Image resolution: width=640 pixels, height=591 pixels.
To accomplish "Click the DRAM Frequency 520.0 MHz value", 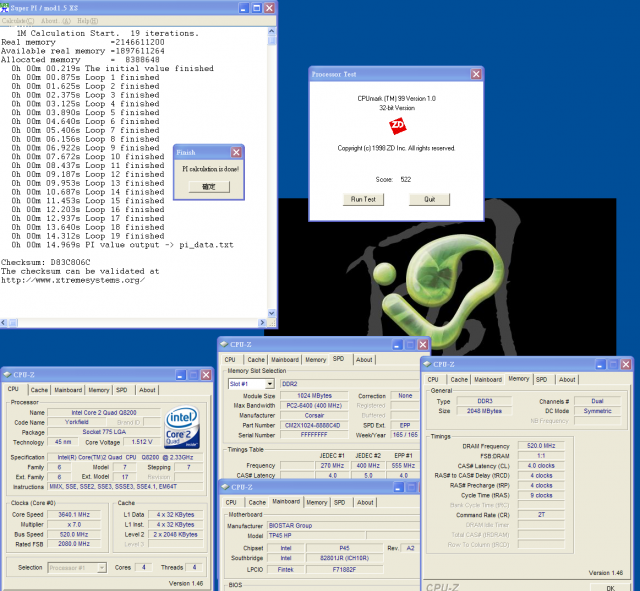I will 541,446.
